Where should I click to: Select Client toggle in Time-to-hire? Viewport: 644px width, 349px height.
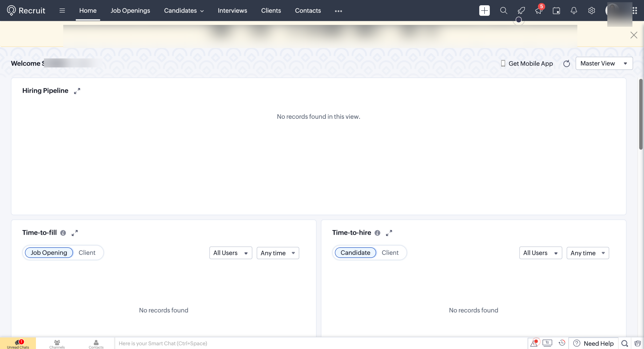390,253
